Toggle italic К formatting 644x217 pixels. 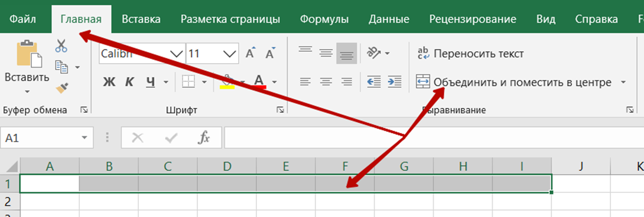tap(130, 82)
